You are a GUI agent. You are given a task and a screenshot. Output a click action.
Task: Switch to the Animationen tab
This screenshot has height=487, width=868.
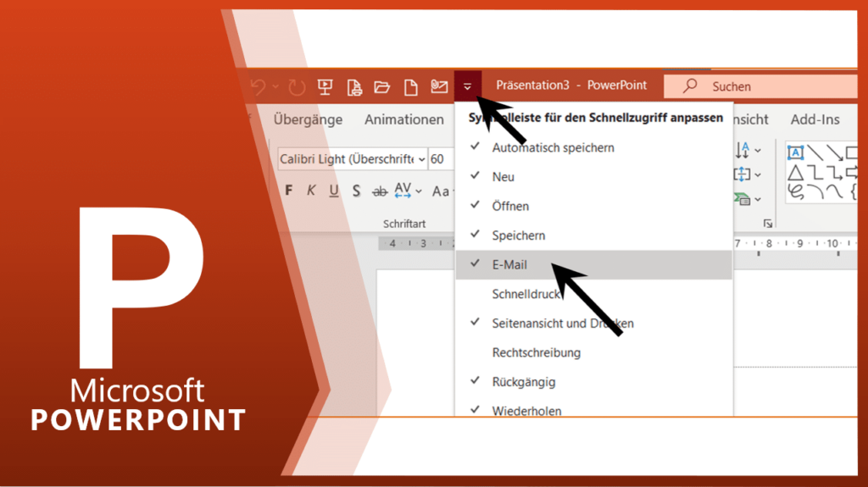pos(404,119)
